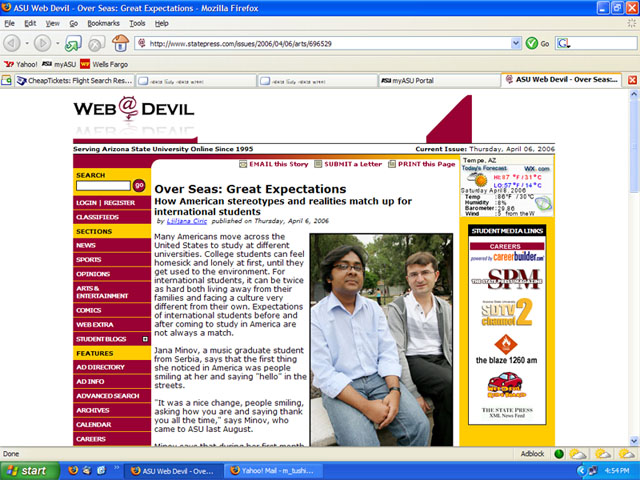Open the Wells Fargo bookmark
The image size is (640, 480).
(x=104, y=64)
